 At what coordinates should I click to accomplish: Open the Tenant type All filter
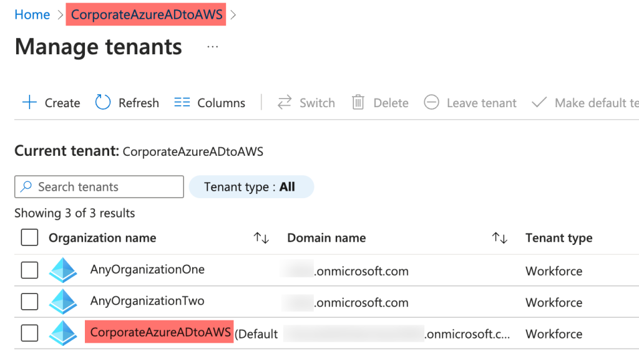coord(251,186)
